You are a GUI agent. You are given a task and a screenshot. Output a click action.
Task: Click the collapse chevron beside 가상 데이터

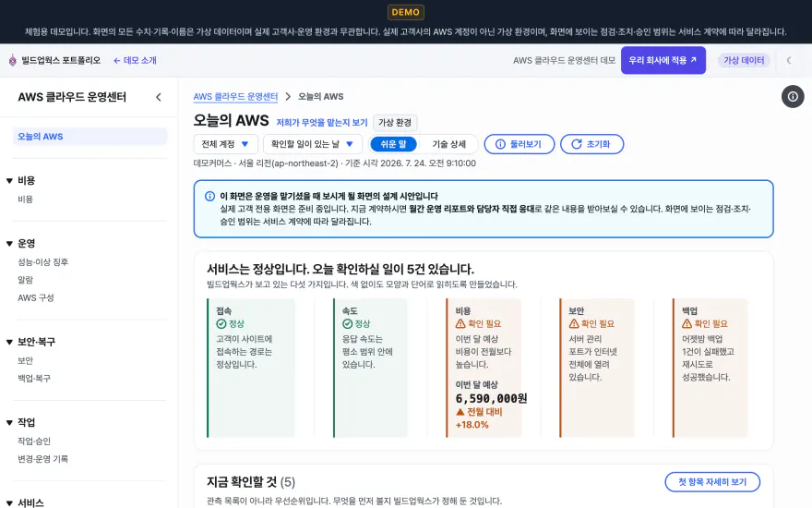[789, 61]
